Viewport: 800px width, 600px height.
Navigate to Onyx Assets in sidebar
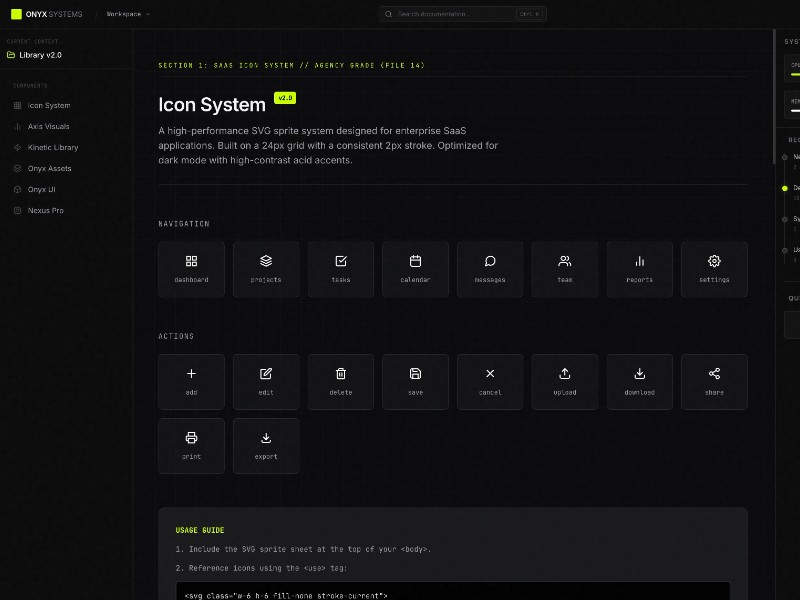(49, 168)
